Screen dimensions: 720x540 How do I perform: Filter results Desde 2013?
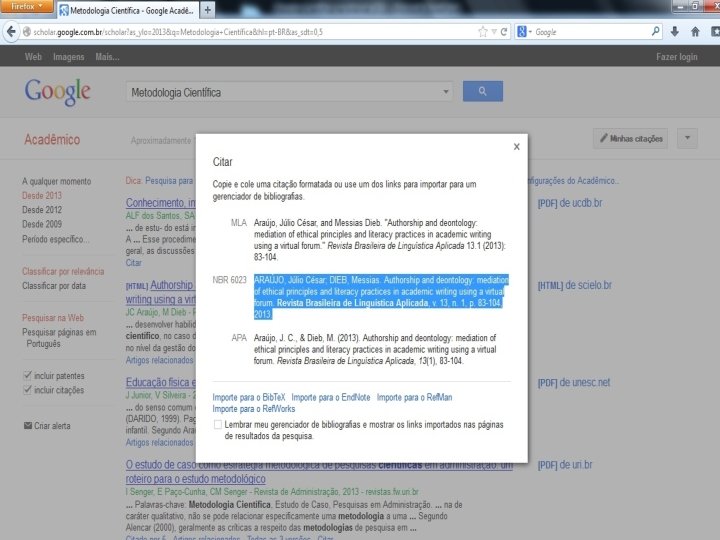point(42,196)
